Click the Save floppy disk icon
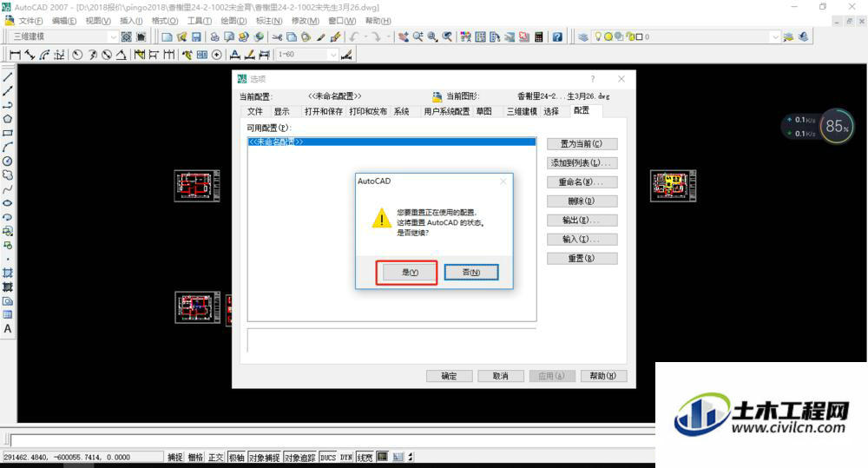The height and width of the screenshot is (468, 868). [196, 37]
